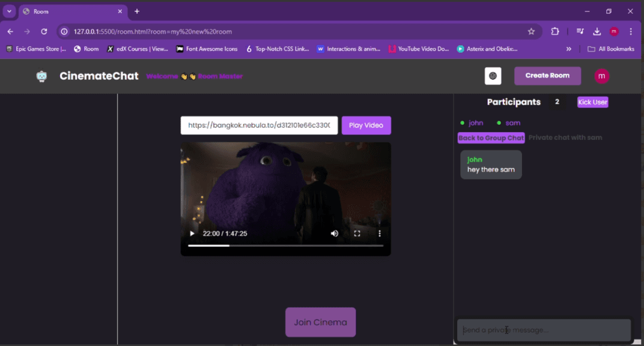Click the CinemateChat title text
644x346 pixels.
[x=99, y=76]
